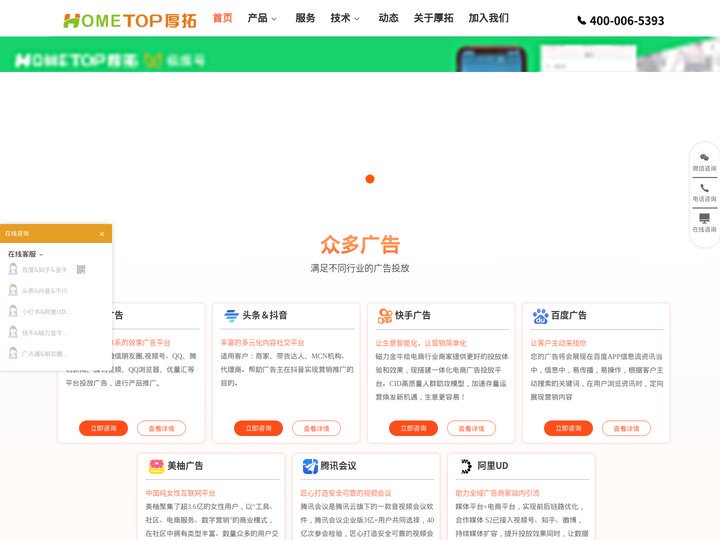Open the 产品 menu item
This screenshot has height=540, width=720.
[257, 18]
